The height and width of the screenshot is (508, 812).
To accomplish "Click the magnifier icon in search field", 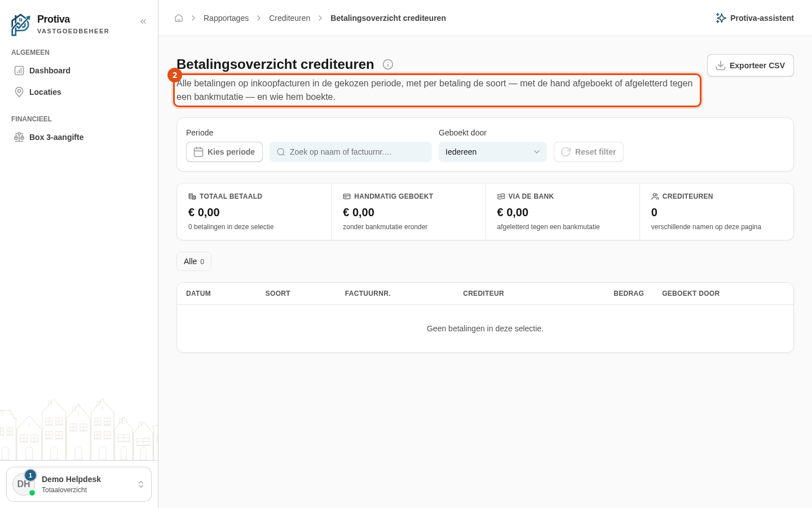I will point(281,152).
